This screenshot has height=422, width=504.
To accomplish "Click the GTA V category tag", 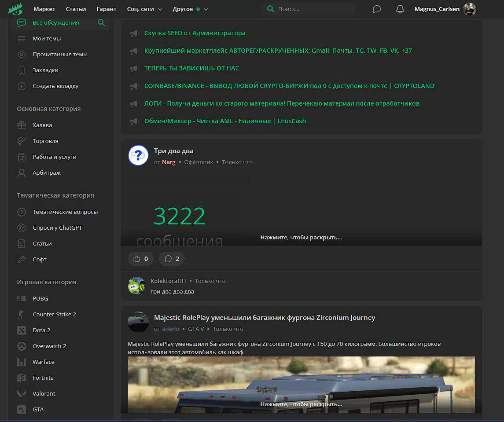I will click(x=196, y=329).
